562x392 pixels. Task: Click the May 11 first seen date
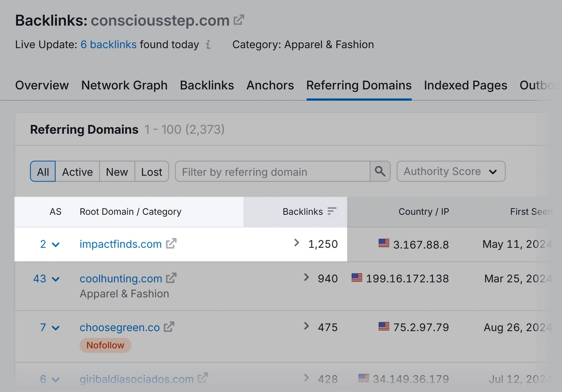coord(518,244)
